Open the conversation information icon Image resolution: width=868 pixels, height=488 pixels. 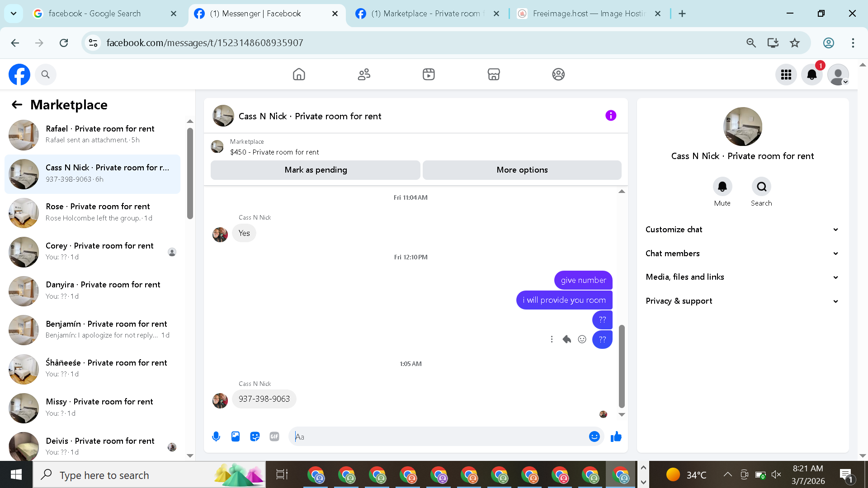[611, 116]
